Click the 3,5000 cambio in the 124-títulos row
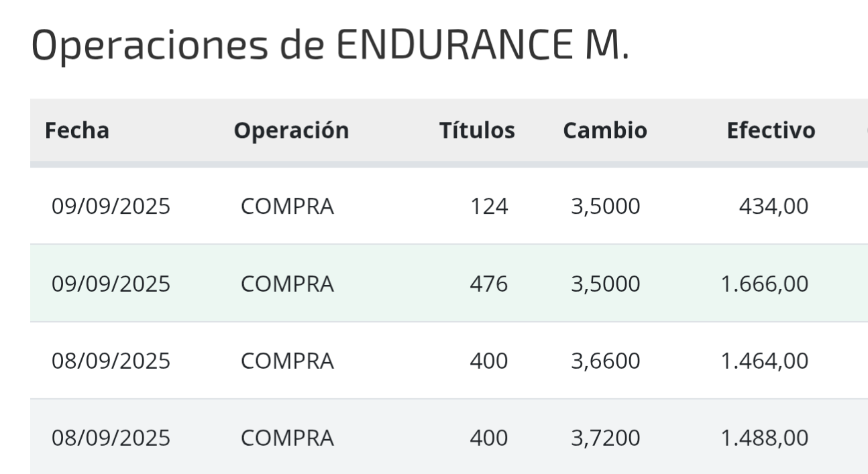The height and width of the screenshot is (474, 868). (x=606, y=207)
